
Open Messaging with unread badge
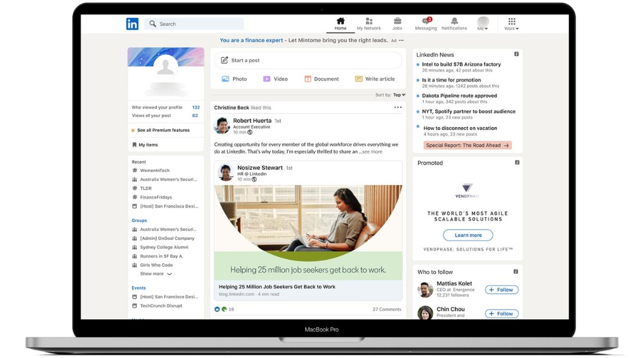pyautogui.click(x=426, y=24)
